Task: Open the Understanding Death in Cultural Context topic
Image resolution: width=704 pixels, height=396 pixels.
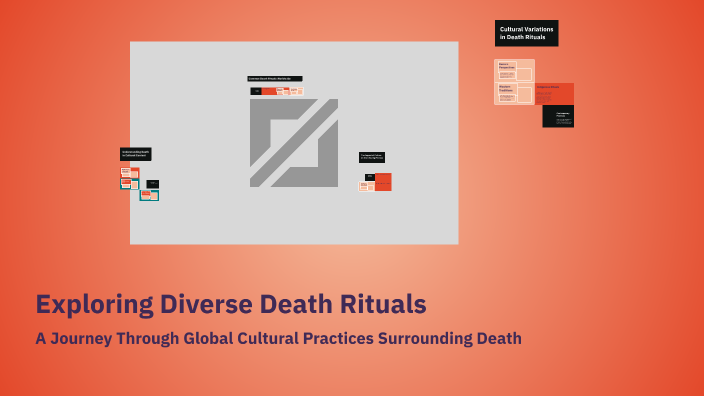Action: tap(136, 154)
